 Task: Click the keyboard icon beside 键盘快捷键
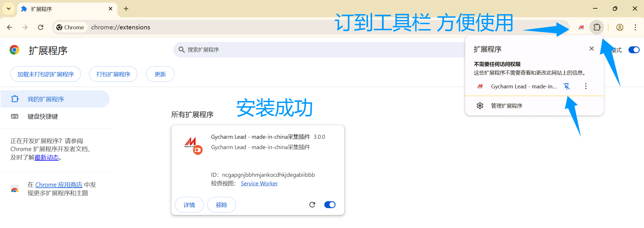point(15,116)
